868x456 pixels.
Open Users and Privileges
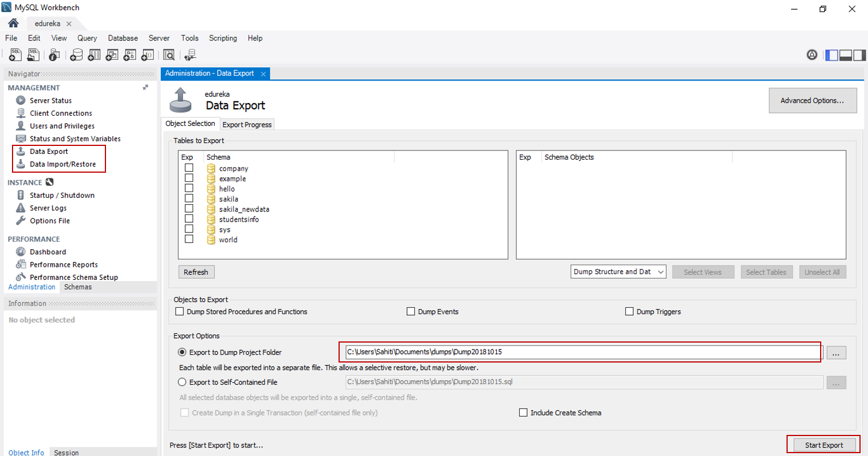click(x=62, y=126)
